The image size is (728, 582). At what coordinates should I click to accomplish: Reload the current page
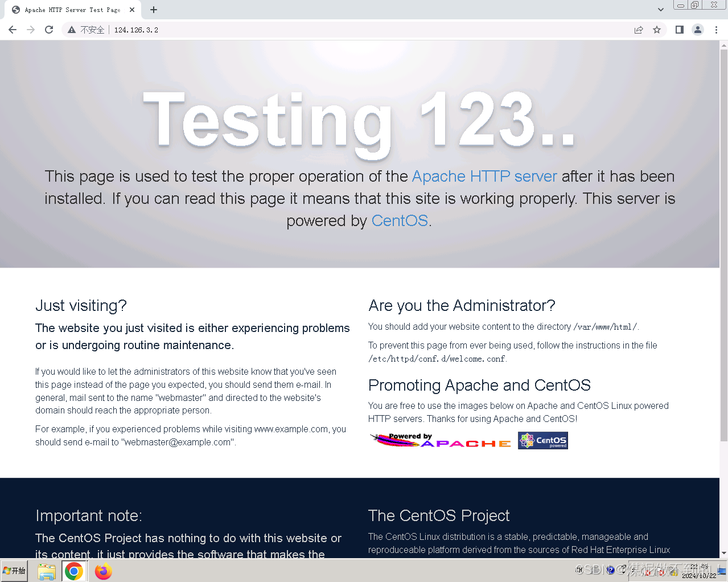coord(49,30)
